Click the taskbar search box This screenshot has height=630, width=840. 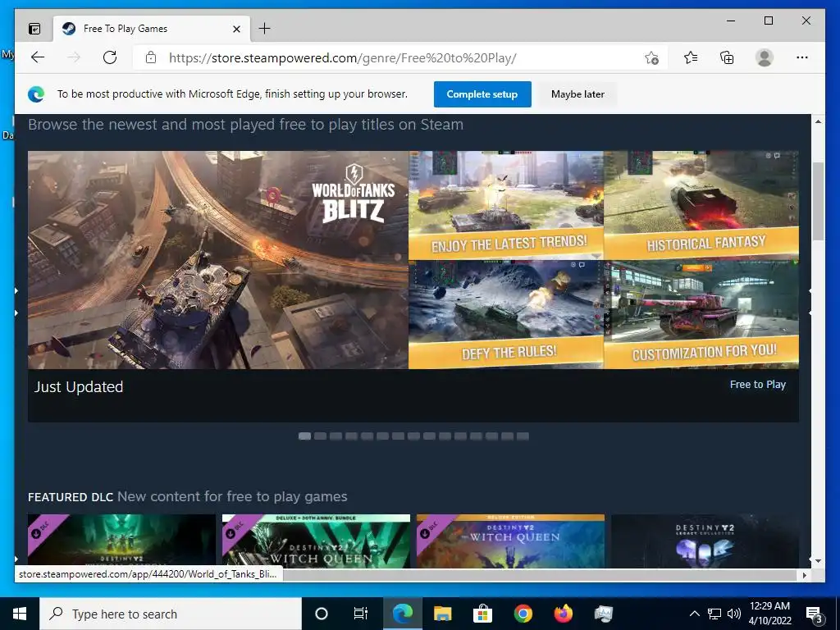point(171,614)
